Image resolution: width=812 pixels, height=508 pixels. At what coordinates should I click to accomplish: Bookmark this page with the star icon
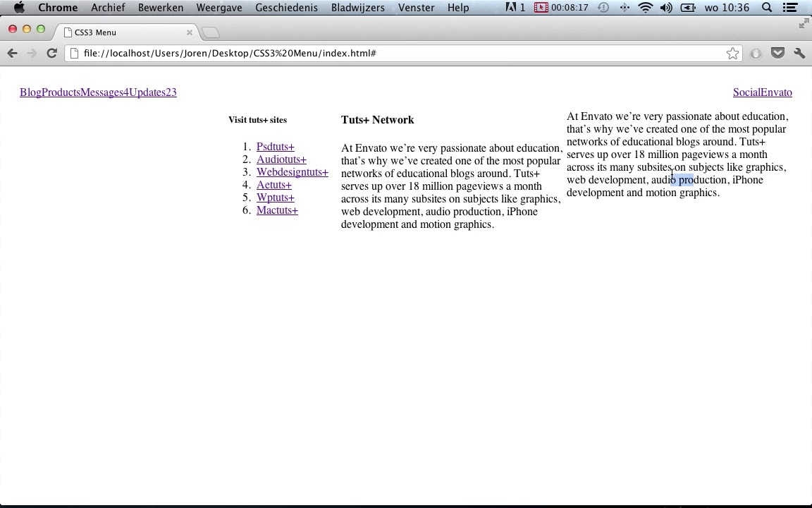pyautogui.click(x=732, y=53)
